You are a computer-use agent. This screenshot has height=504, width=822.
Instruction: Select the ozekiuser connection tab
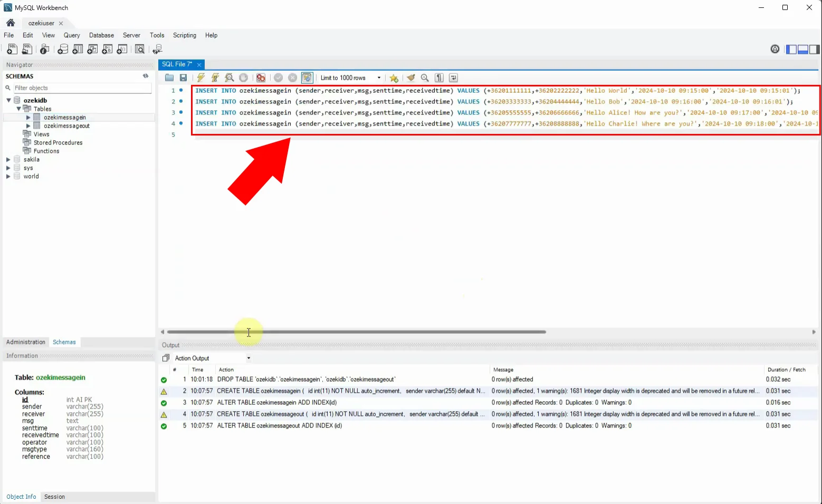(41, 23)
